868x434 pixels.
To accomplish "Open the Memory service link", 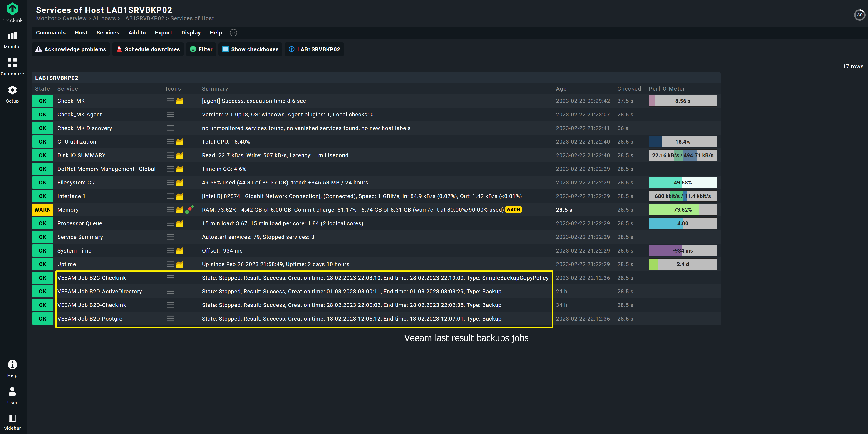I will pyautogui.click(x=68, y=210).
